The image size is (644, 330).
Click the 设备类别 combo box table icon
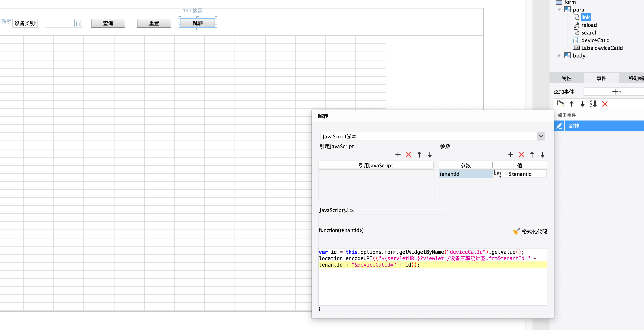pyautogui.click(x=79, y=23)
